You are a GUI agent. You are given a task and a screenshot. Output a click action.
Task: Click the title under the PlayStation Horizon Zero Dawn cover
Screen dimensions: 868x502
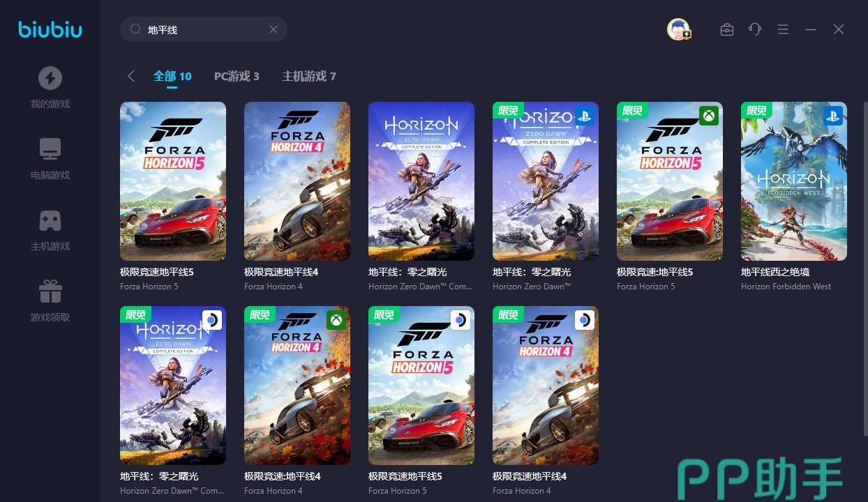point(532,272)
